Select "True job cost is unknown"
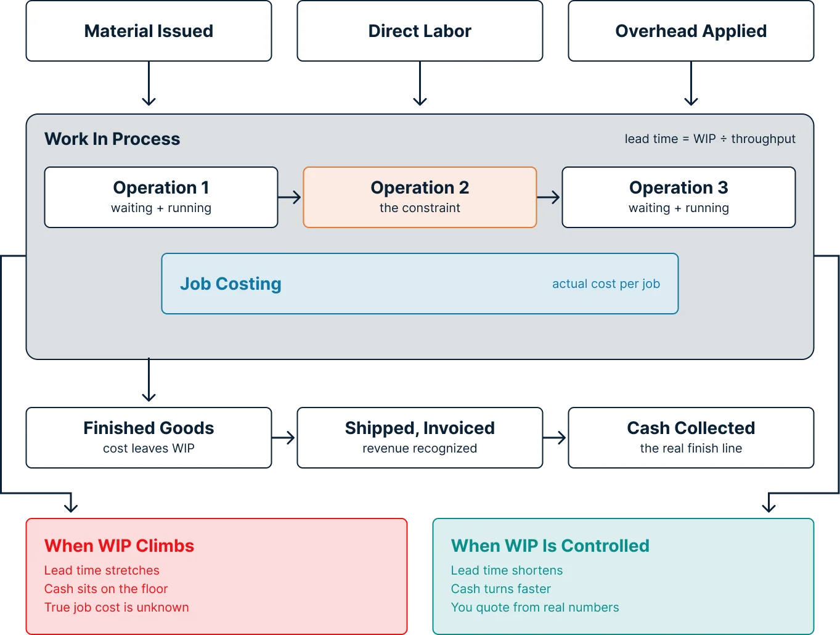This screenshot has height=635, width=840. click(116, 607)
